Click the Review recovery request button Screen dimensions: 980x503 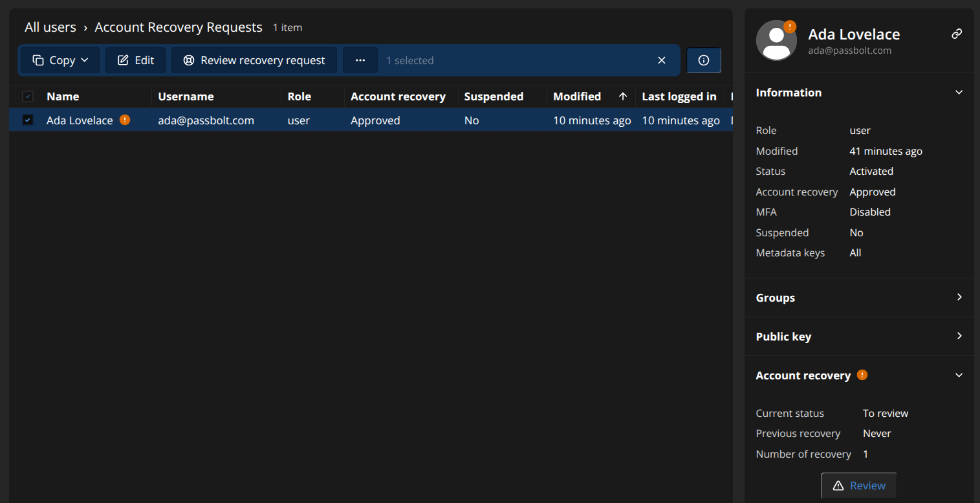(254, 60)
